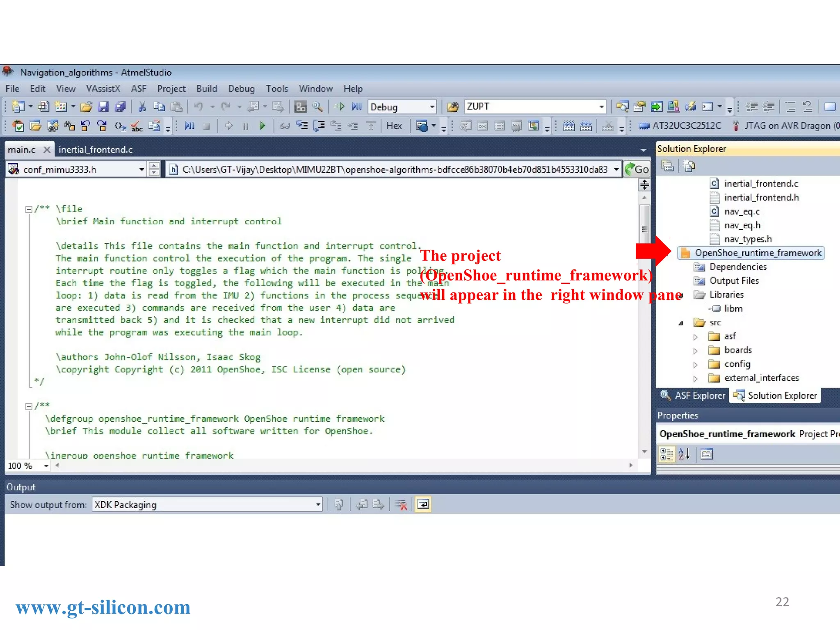The width and height of the screenshot is (840, 630).
Task: Click Categorized view icon in Properties panel
Action: click(667, 454)
